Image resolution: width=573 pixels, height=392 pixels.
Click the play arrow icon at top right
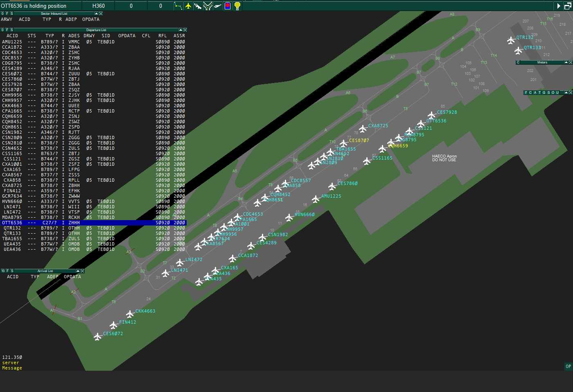[x=558, y=6]
